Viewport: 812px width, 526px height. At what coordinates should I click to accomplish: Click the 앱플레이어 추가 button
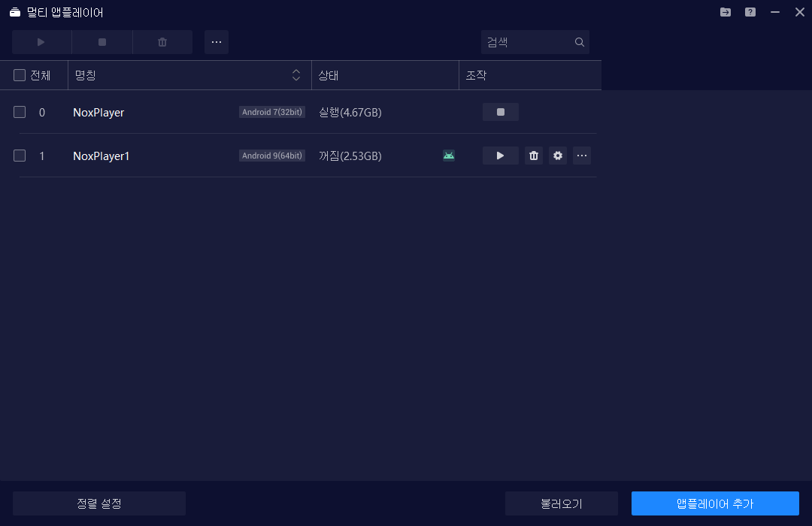click(x=715, y=503)
